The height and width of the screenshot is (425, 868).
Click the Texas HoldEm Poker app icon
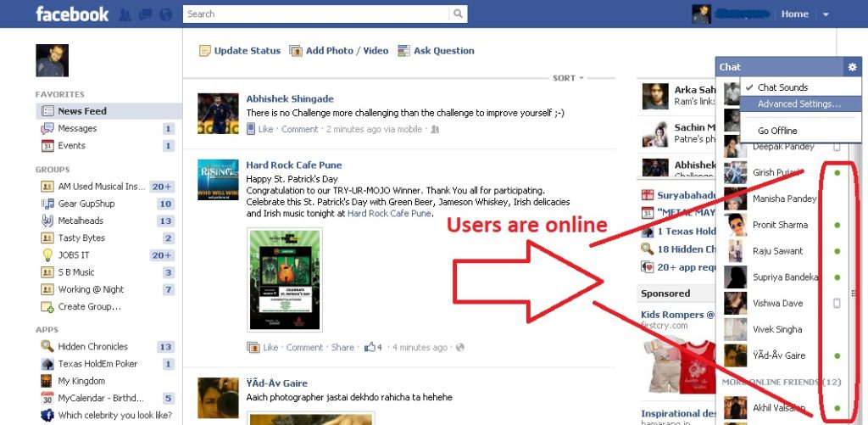coord(47,364)
